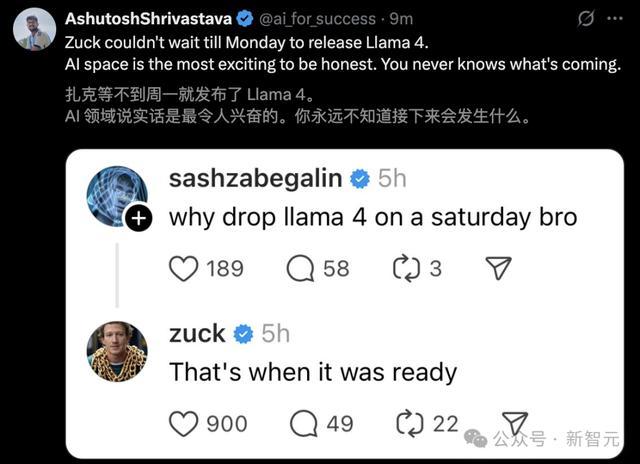Image resolution: width=640 pixels, height=464 pixels.
Task: Click the verified badge next to zuck
Action: [243, 334]
